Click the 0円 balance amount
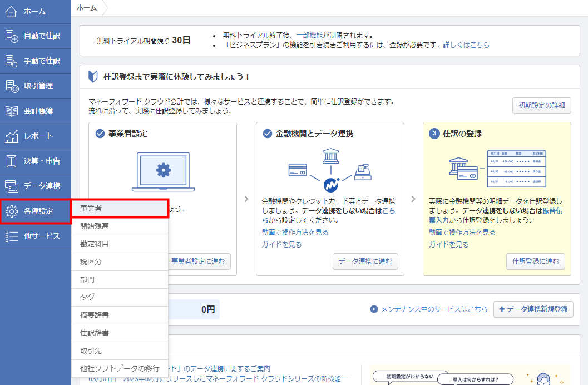 point(208,309)
